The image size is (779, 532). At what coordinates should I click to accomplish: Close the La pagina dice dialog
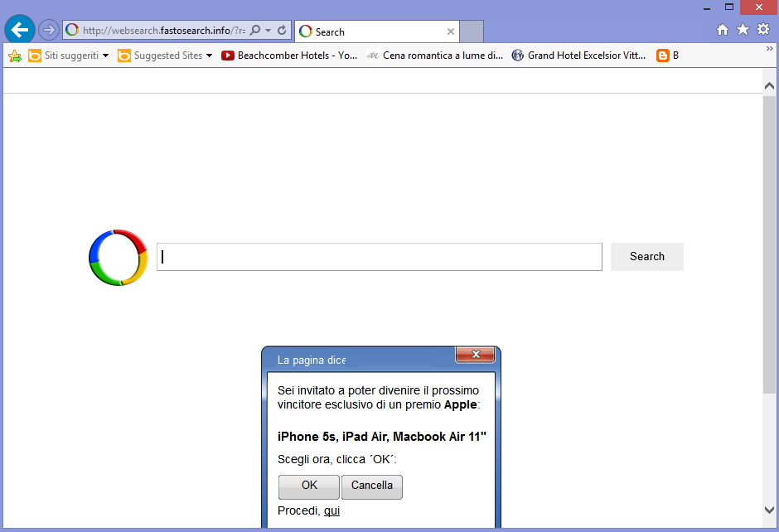pyautogui.click(x=476, y=354)
